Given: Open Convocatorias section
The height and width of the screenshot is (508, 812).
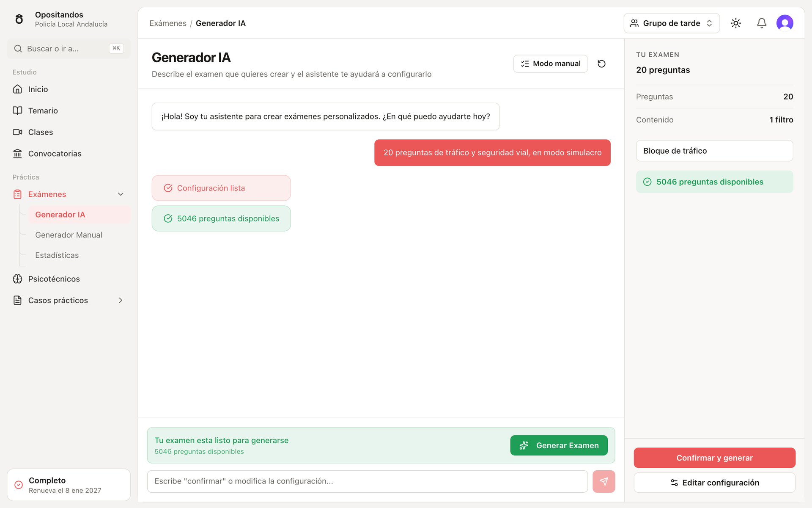Looking at the screenshot, I should click(x=69, y=154).
